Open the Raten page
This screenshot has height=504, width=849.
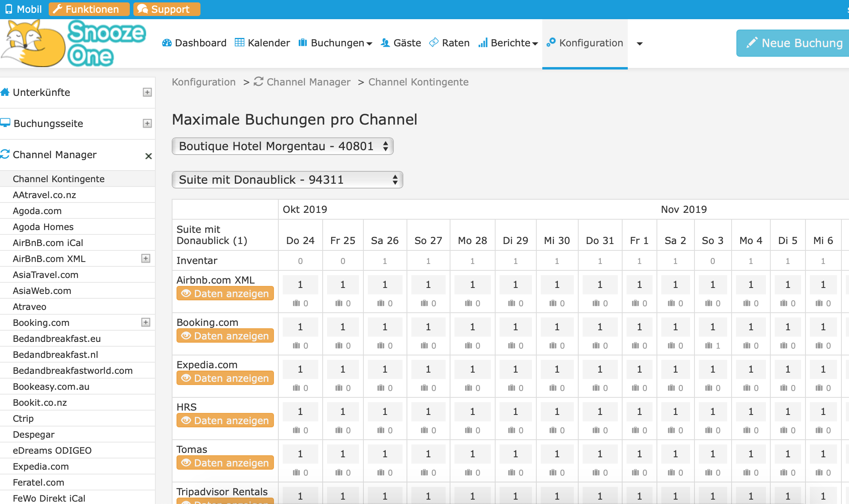click(449, 43)
